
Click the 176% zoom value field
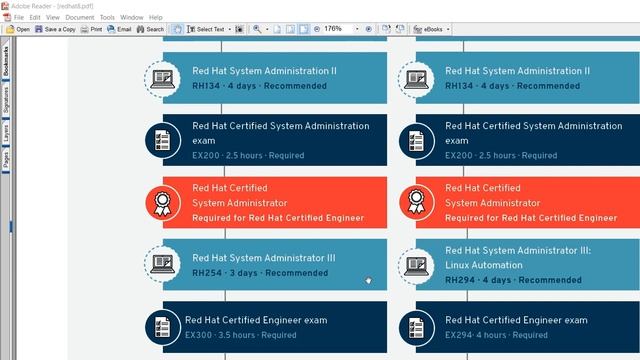pos(337,29)
